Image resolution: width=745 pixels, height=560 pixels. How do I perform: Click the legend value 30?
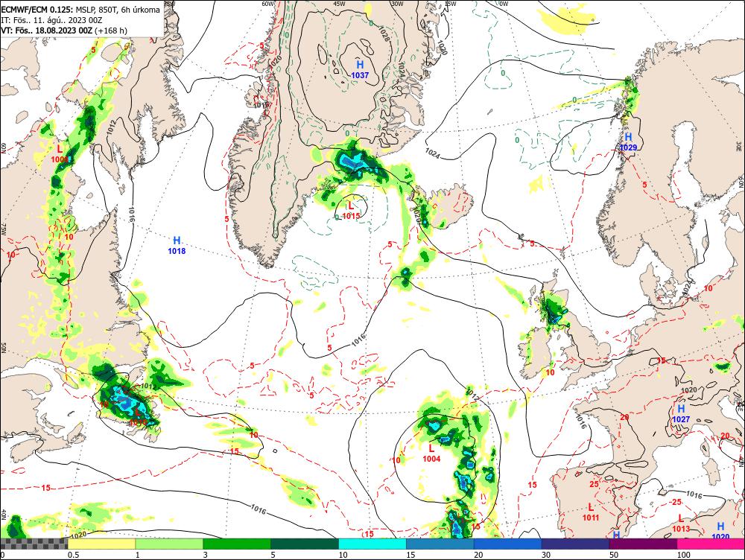pyautogui.click(x=546, y=555)
